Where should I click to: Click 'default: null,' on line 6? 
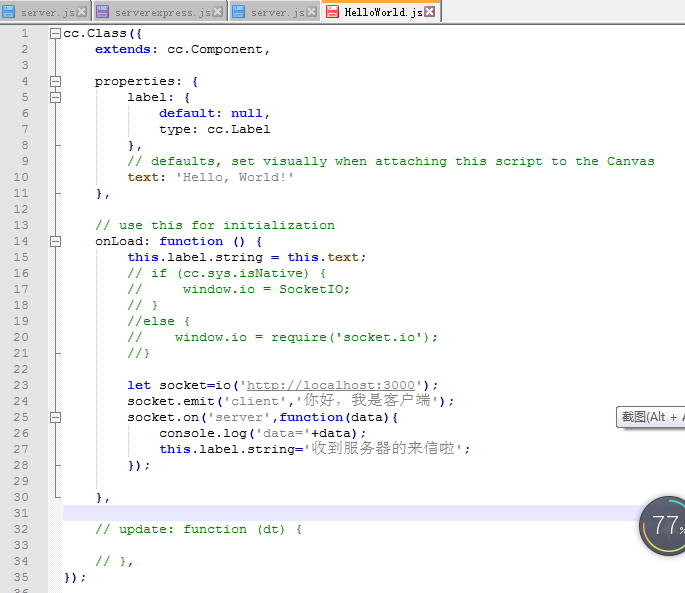coord(214,114)
